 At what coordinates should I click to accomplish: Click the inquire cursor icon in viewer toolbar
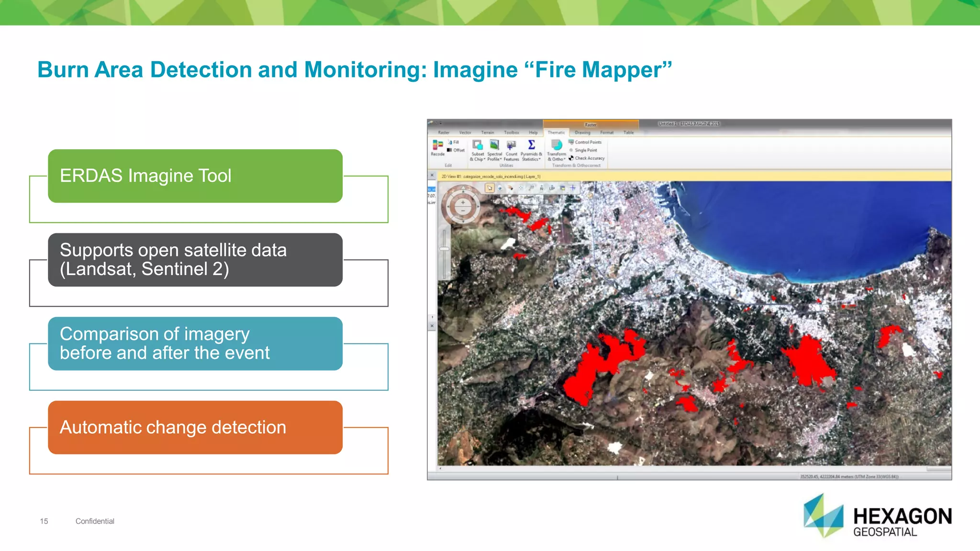500,188
